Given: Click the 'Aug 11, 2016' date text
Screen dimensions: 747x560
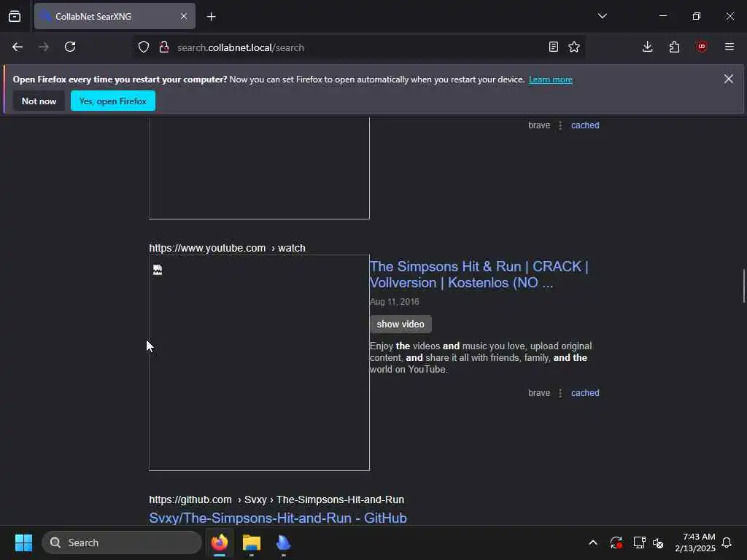Looking at the screenshot, I should (395, 302).
